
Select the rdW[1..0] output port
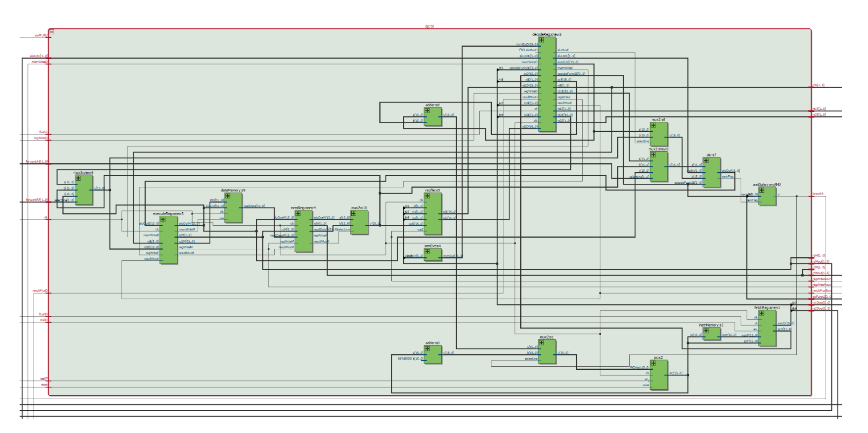[819, 267]
